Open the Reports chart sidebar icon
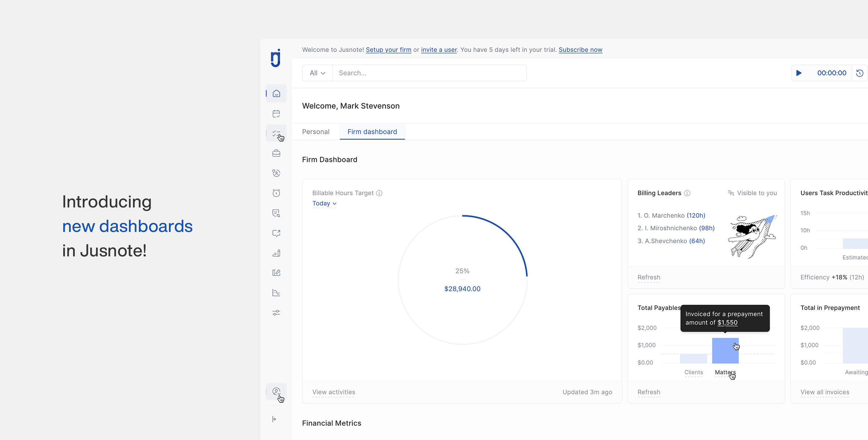868x440 pixels. tap(276, 293)
